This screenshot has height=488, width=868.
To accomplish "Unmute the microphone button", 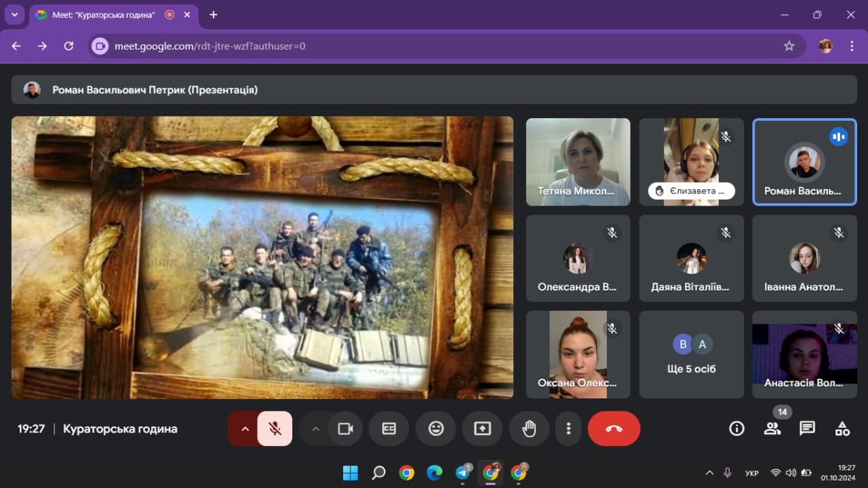I will (275, 428).
